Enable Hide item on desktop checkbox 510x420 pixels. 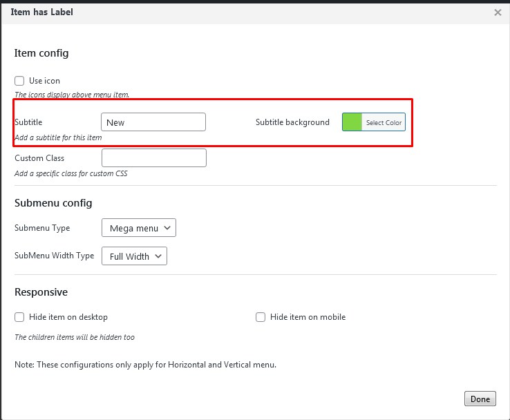pyautogui.click(x=19, y=317)
